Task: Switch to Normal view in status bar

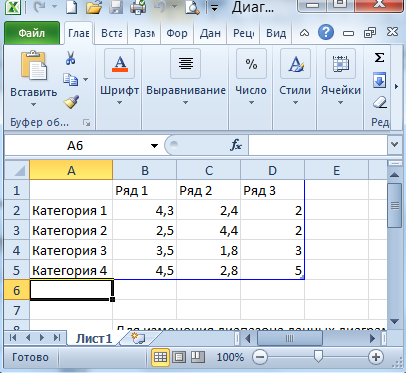Action: coord(160,357)
